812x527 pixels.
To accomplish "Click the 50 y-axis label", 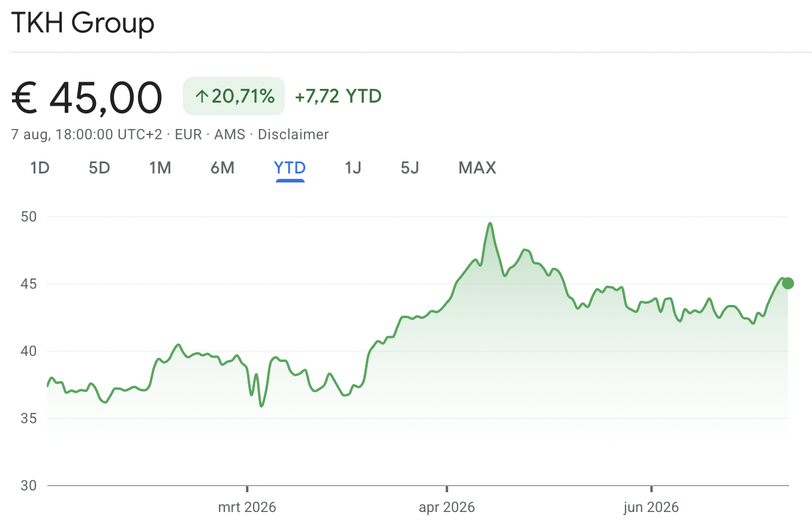I will pyautogui.click(x=29, y=217).
